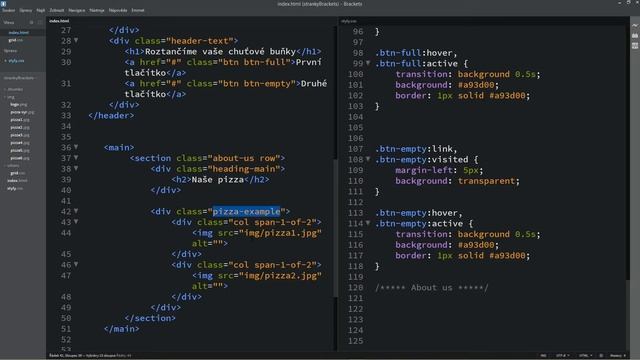Click line number 125 in right gutter
The width and height of the screenshot is (640, 360).
(356, 341)
